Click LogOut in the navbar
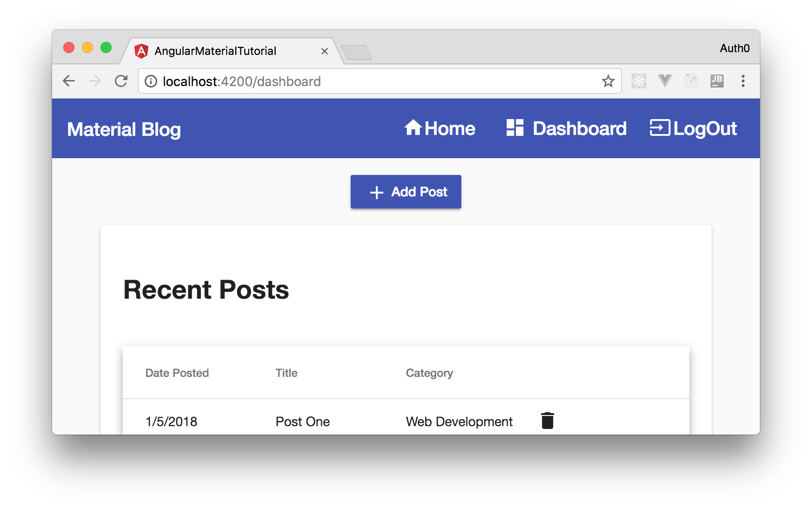 coord(693,129)
